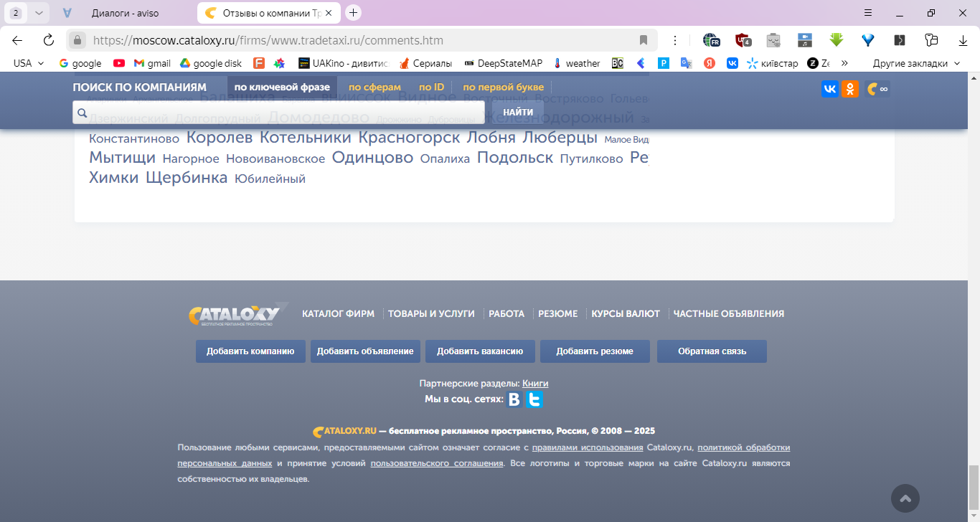Open YouTube bookmark icon

(119, 63)
